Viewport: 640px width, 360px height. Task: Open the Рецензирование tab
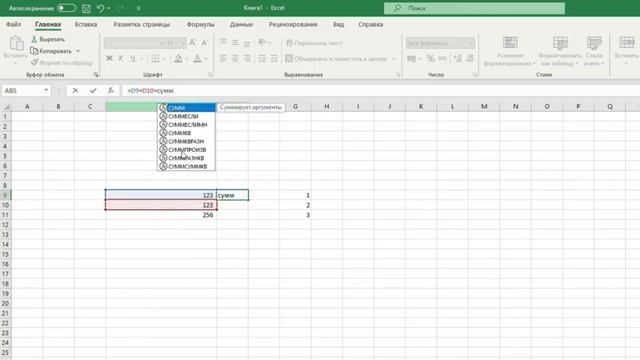(x=293, y=24)
